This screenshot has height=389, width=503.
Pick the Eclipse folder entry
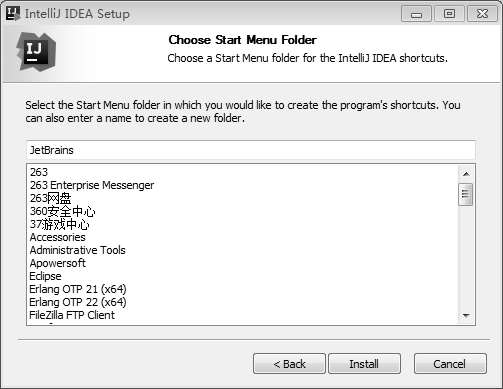45,276
